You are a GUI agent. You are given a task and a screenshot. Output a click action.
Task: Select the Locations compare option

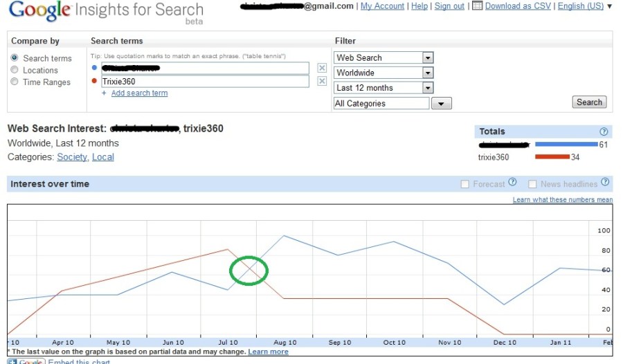point(15,70)
